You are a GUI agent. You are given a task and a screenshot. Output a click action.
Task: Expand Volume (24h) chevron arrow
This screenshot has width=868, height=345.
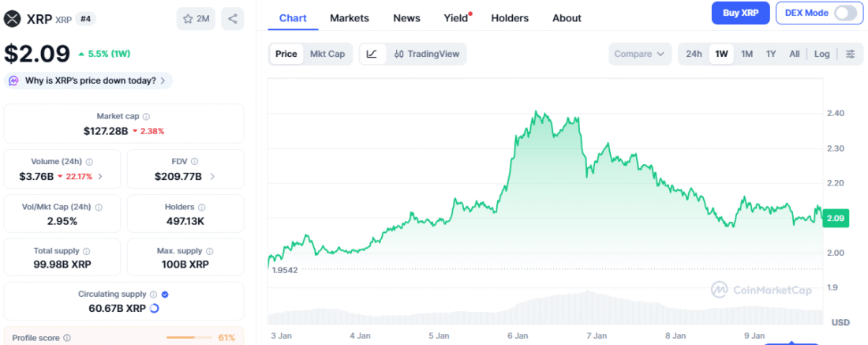point(100,177)
